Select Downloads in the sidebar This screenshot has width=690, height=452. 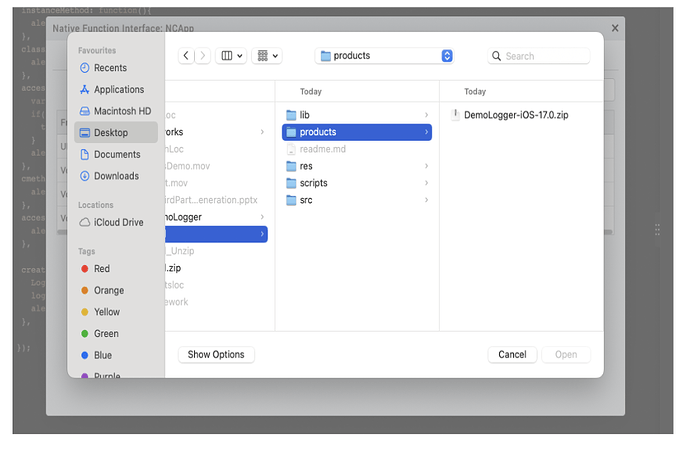[116, 176]
